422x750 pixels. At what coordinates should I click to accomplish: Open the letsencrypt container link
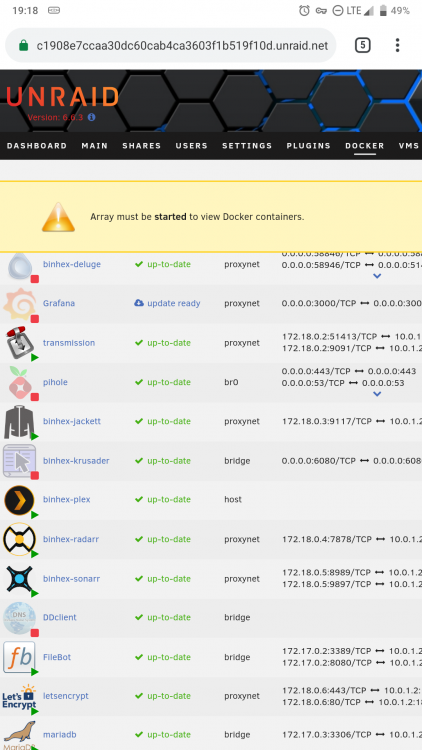click(66, 696)
